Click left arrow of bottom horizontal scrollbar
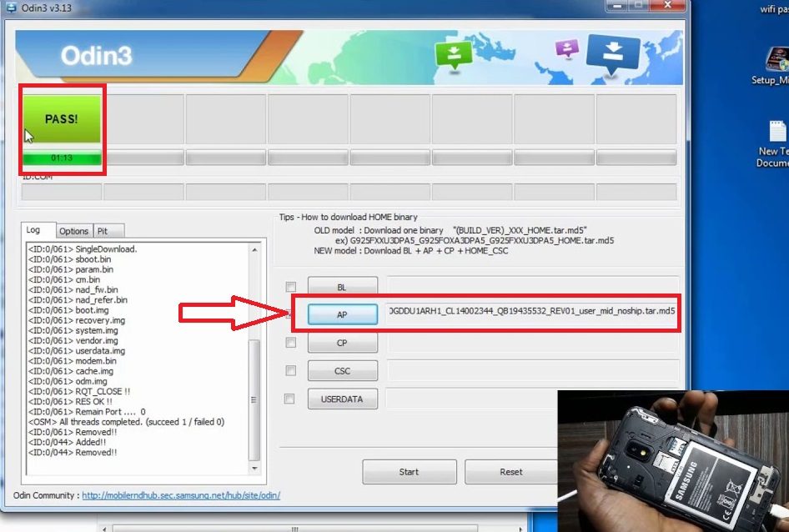This screenshot has height=532, width=789. pyautogui.click(x=104, y=529)
